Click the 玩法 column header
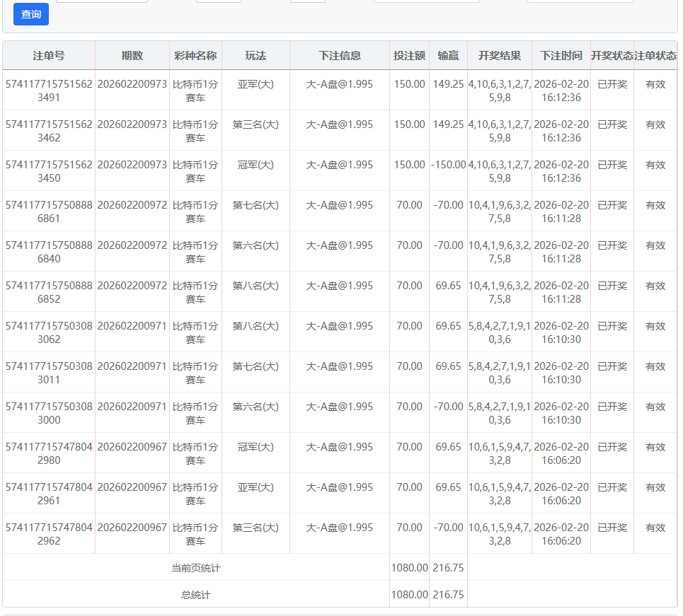The width and height of the screenshot is (683, 616). (x=256, y=56)
